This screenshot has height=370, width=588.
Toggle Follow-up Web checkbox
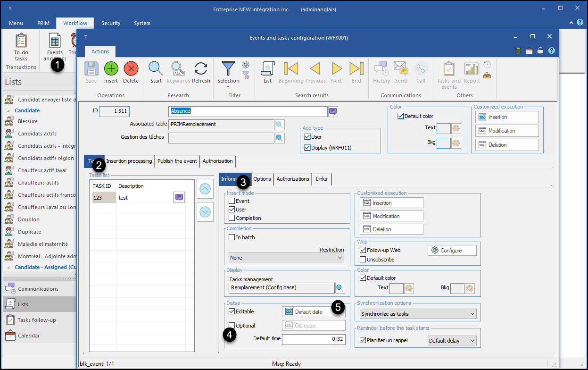coord(363,250)
